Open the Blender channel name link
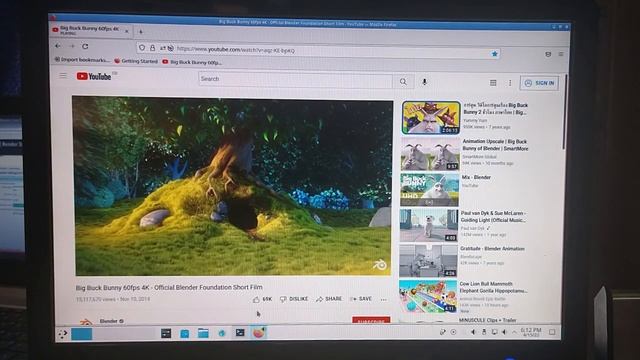Image resolution: width=640 pixels, height=360 pixels. tap(109, 321)
